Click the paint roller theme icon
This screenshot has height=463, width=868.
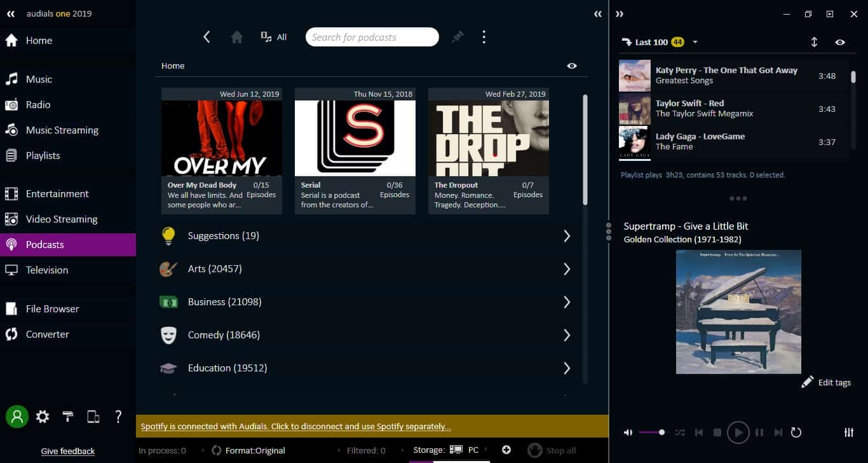[x=67, y=417]
